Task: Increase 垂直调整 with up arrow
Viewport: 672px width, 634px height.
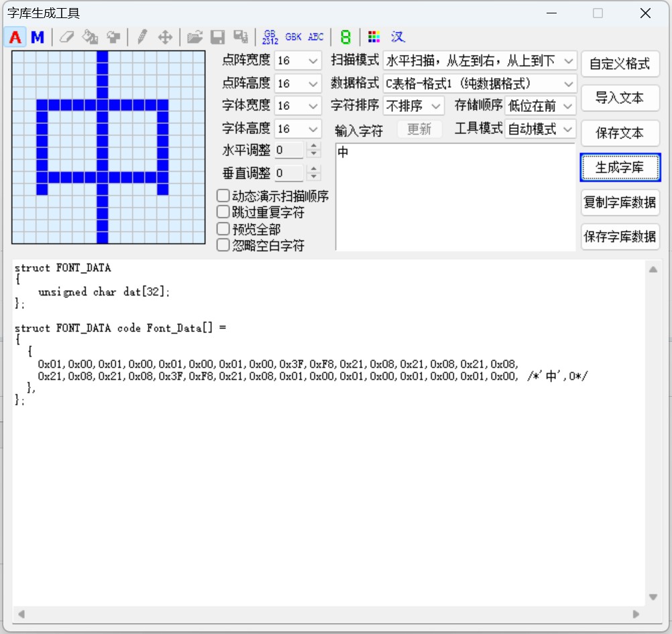Action: 314,169
